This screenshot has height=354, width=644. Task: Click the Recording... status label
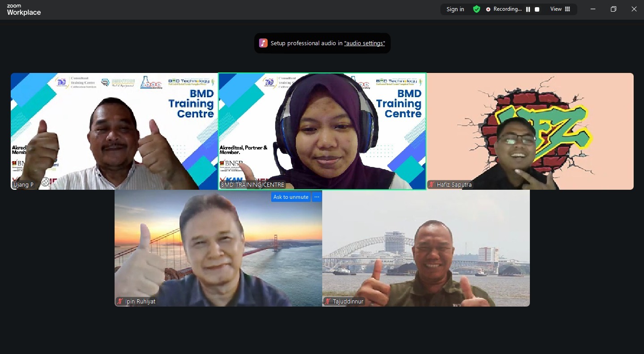[508, 9]
